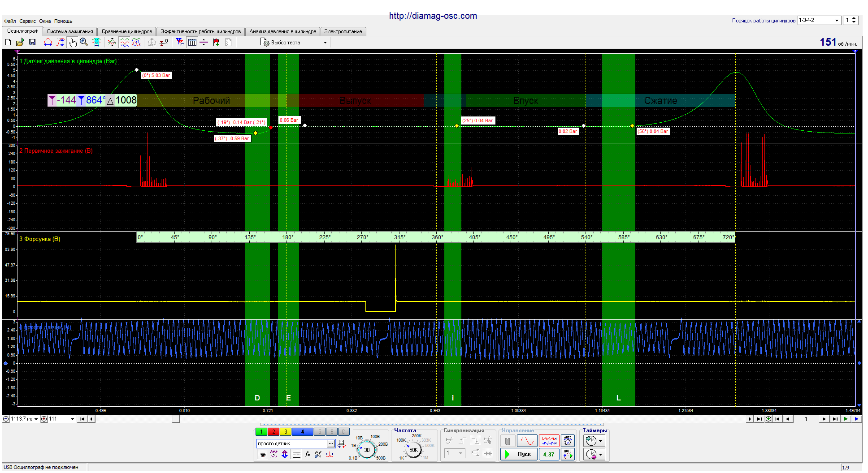Click the 4.37 value button
868x473 pixels.
pos(549,454)
